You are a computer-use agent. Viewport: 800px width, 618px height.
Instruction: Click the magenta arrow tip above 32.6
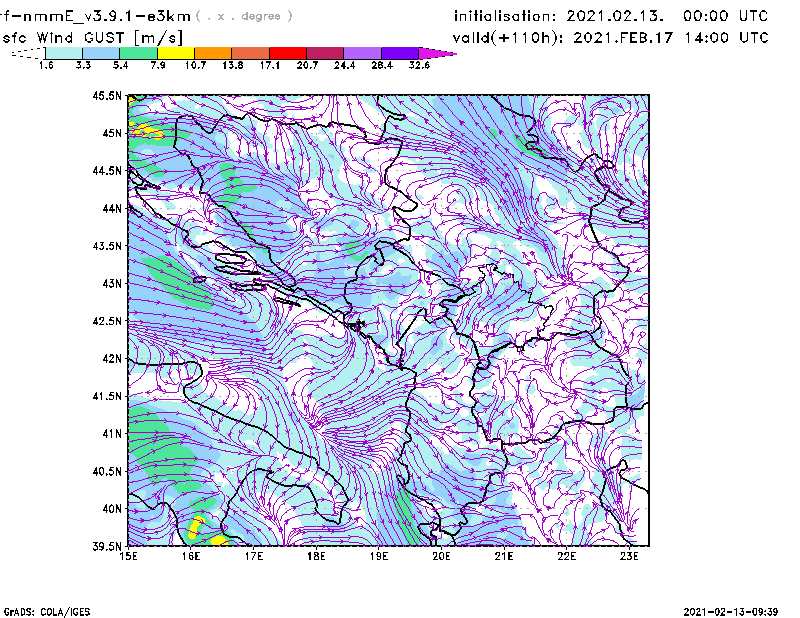[436, 53]
